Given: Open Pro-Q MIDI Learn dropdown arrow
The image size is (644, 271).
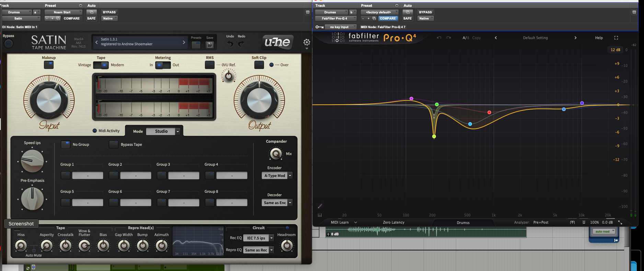Looking at the screenshot, I should tap(356, 222).
